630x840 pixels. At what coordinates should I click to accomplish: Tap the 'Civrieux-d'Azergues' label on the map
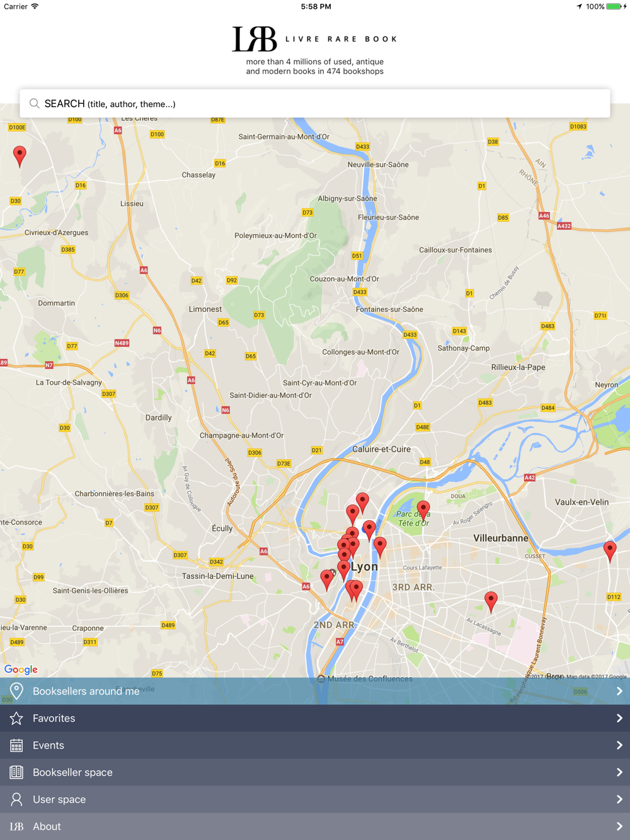pyautogui.click(x=57, y=232)
